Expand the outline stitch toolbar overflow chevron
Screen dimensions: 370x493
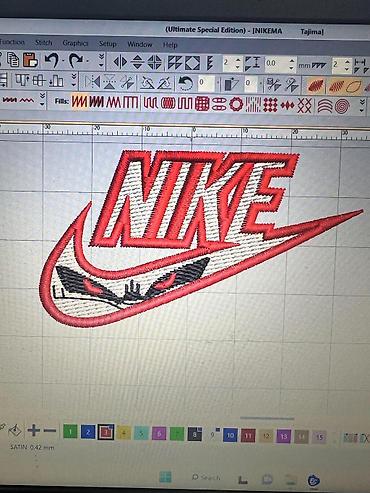pyautogui.click(x=42, y=100)
